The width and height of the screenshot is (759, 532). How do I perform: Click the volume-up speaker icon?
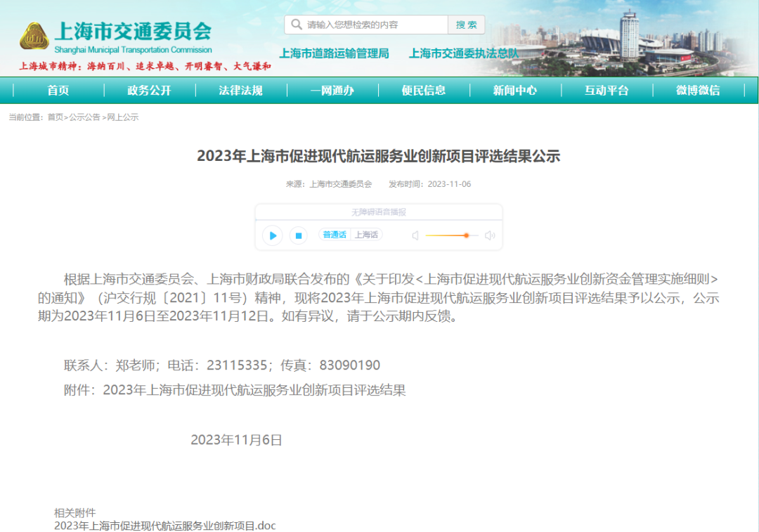(x=490, y=235)
